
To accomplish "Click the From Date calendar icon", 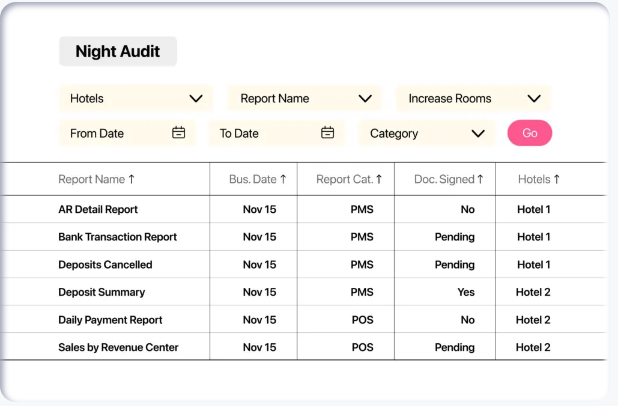I will click(179, 133).
